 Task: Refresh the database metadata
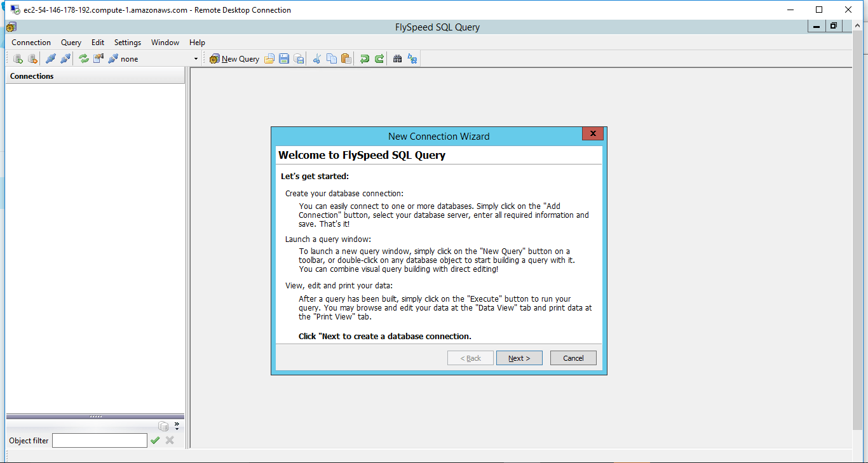click(x=84, y=58)
